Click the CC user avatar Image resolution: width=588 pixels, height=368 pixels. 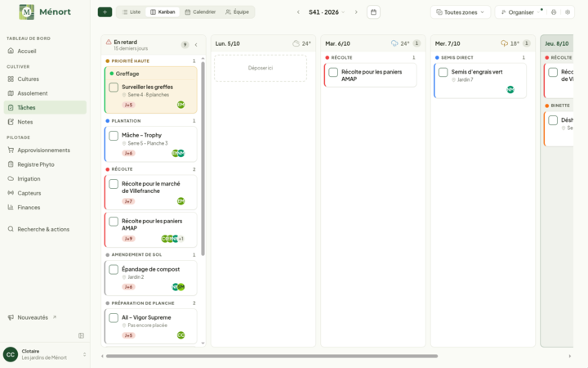[11, 354]
